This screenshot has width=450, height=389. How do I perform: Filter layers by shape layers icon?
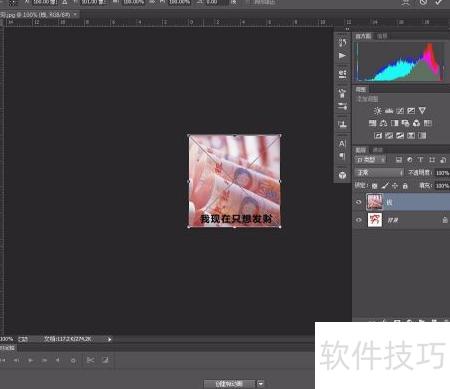click(x=432, y=160)
